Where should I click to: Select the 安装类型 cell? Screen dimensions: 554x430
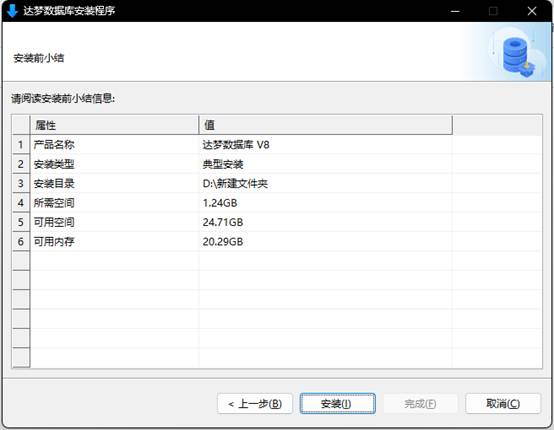click(x=114, y=164)
